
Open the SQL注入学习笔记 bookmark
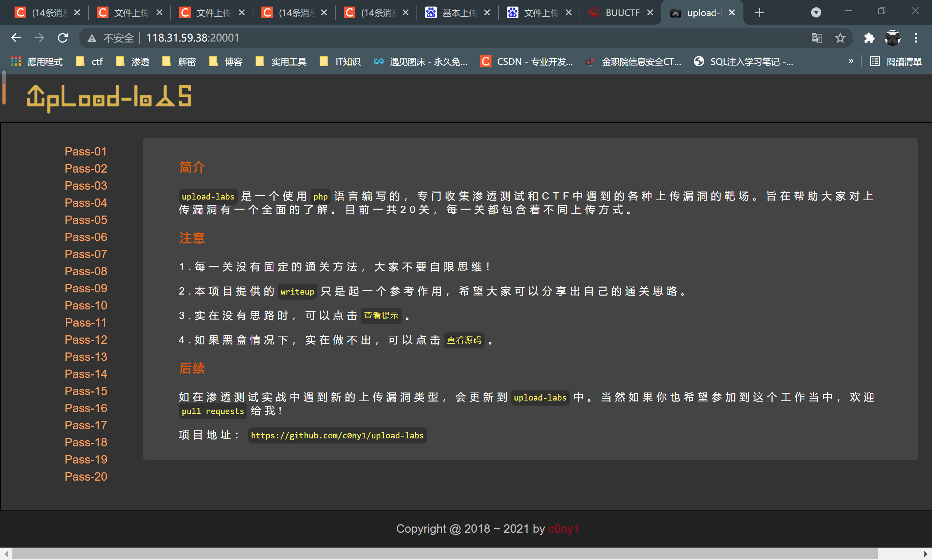coord(743,62)
